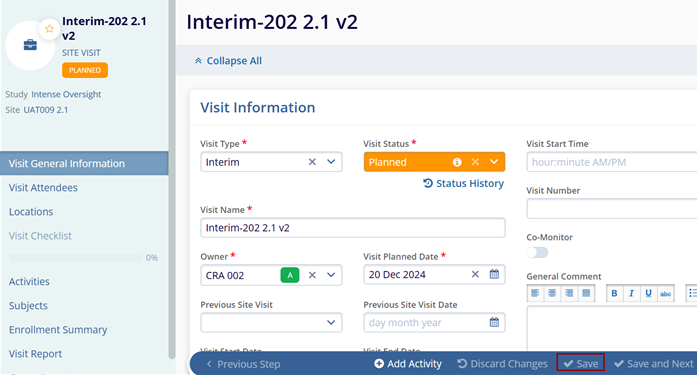Open Status History link

464,184
